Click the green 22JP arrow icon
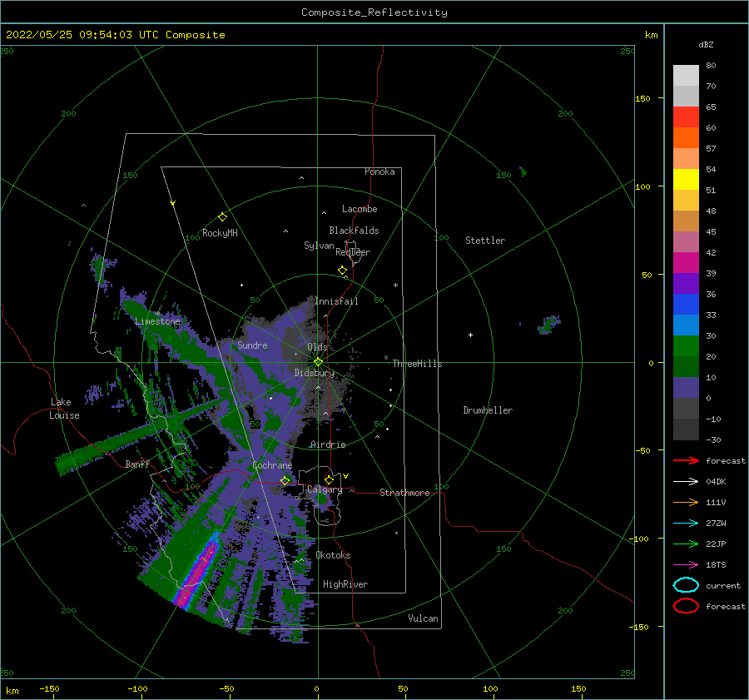Screen dimensions: 749x700 pyautogui.click(x=686, y=544)
